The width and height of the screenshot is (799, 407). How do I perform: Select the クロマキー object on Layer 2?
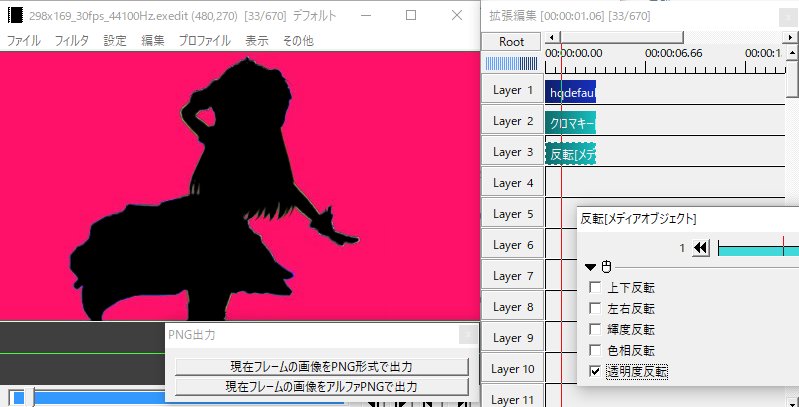(x=570, y=123)
